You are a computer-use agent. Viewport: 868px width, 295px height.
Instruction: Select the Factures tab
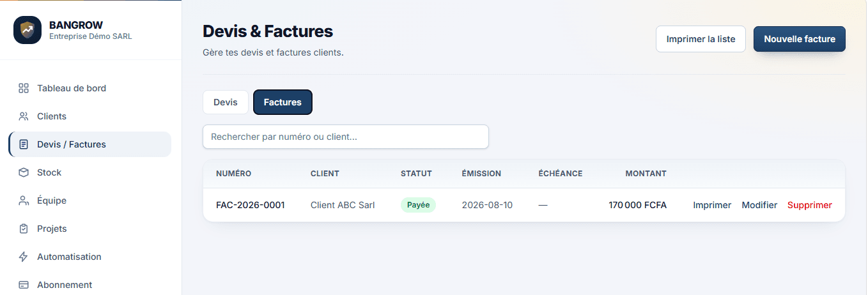pyautogui.click(x=283, y=102)
